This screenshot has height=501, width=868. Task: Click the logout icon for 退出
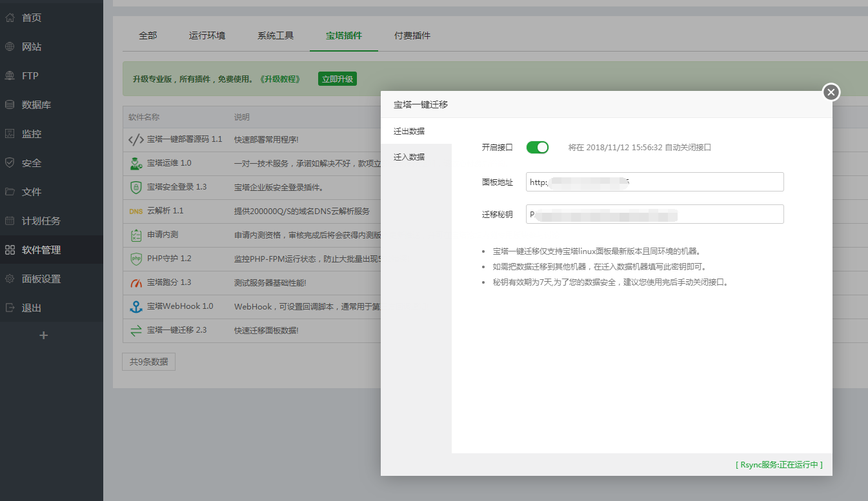coord(10,308)
